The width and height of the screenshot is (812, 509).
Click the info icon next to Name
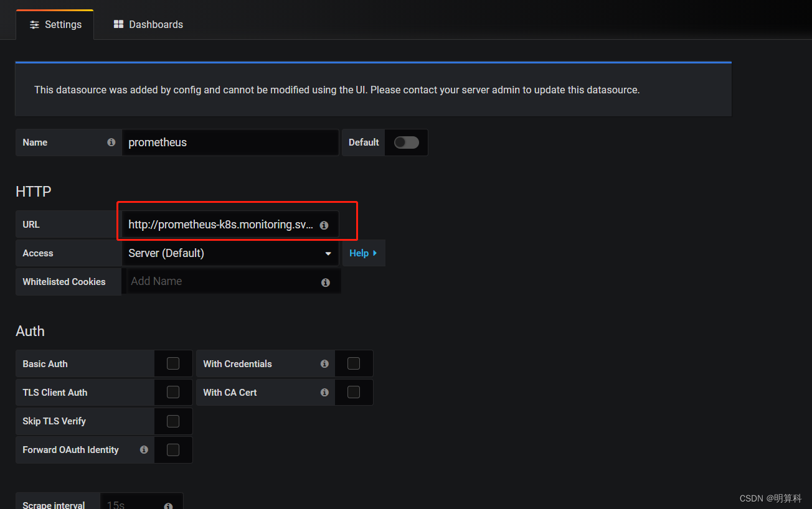pos(111,142)
